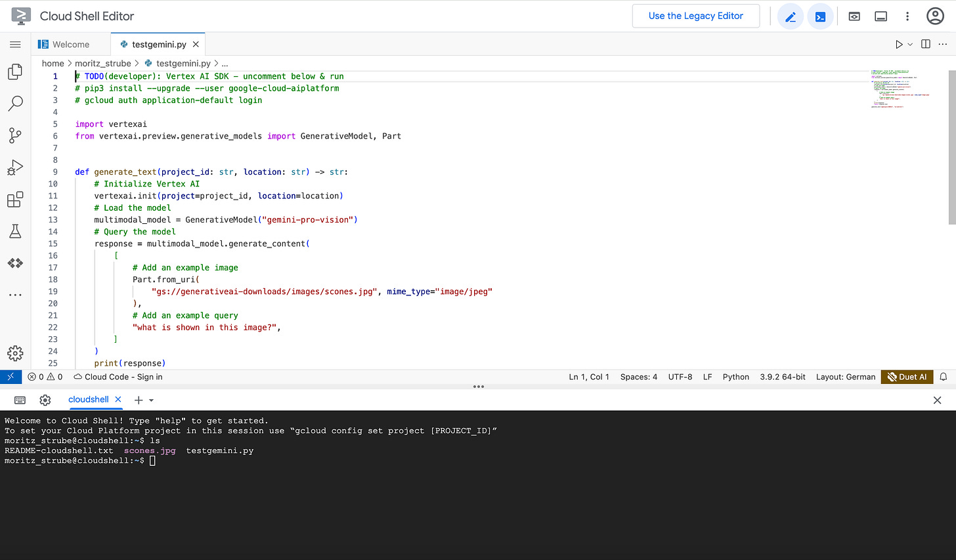Click the def generate_text line
This screenshot has width=956, height=560.
(x=211, y=172)
